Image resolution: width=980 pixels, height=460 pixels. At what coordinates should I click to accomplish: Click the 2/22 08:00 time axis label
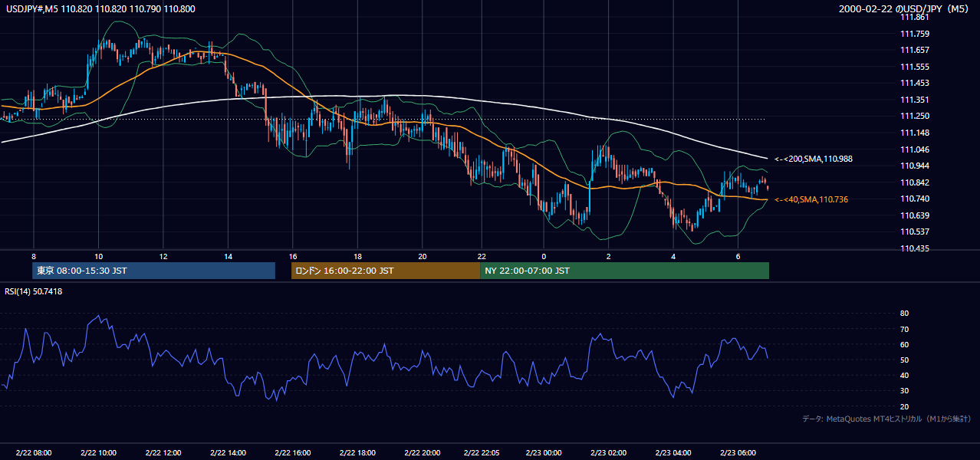34,453
